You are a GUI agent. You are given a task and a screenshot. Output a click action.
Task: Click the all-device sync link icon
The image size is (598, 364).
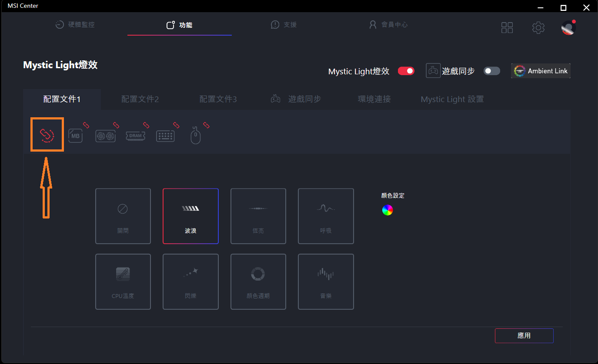click(47, 135)
